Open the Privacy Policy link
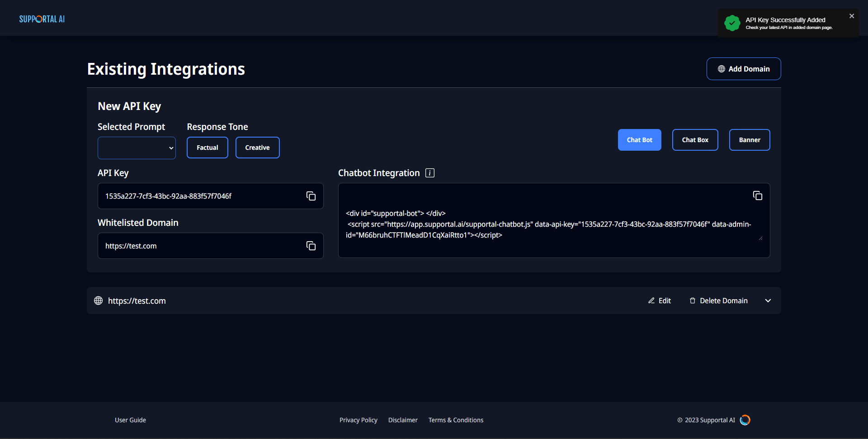 359,420
